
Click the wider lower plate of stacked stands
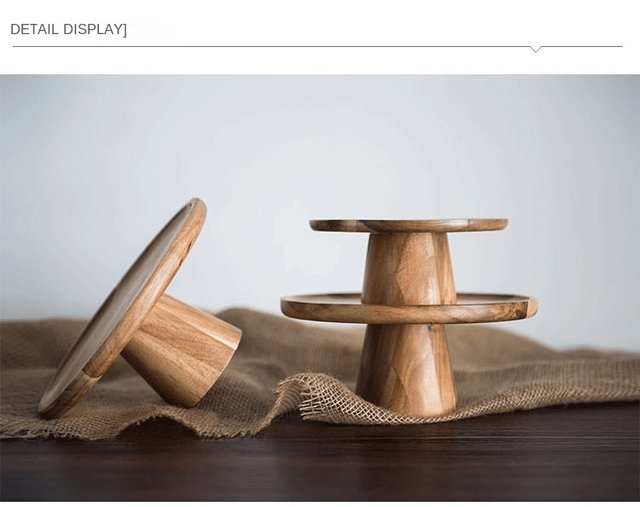[409, 308]
